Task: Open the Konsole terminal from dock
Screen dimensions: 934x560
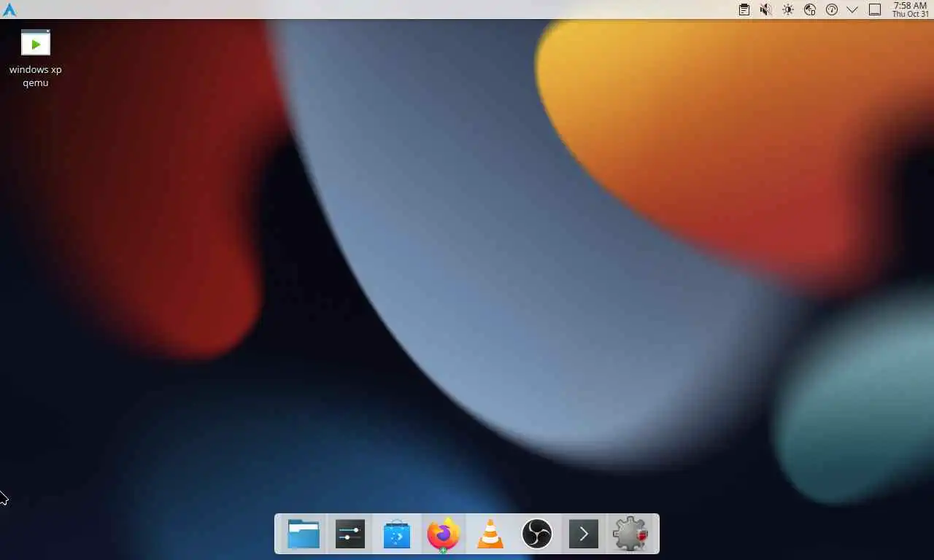Action: (584, 534)
